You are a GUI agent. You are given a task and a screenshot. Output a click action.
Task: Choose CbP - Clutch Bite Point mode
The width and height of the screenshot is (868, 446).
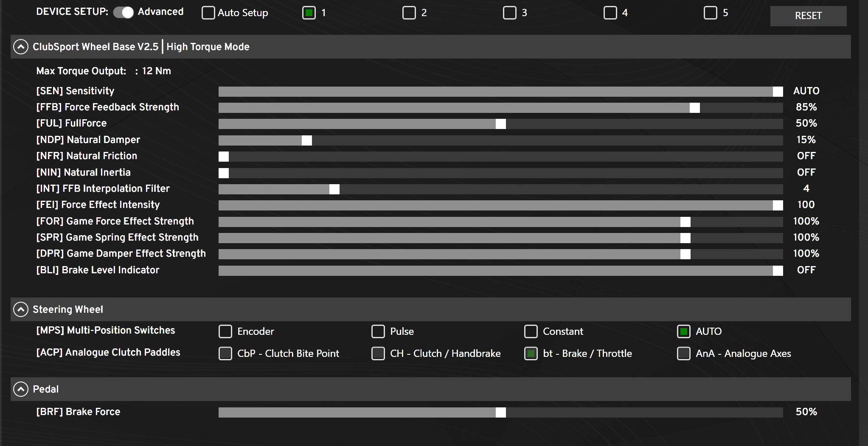225,353
